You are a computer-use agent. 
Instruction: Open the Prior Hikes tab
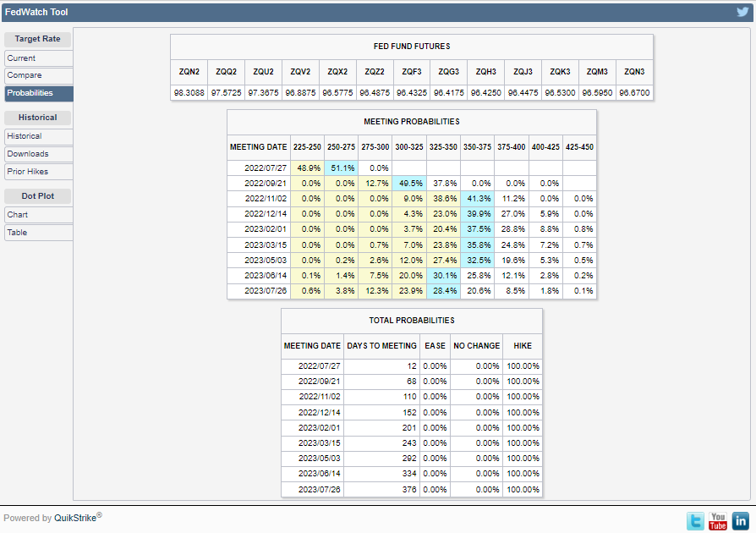coord(38,172)
